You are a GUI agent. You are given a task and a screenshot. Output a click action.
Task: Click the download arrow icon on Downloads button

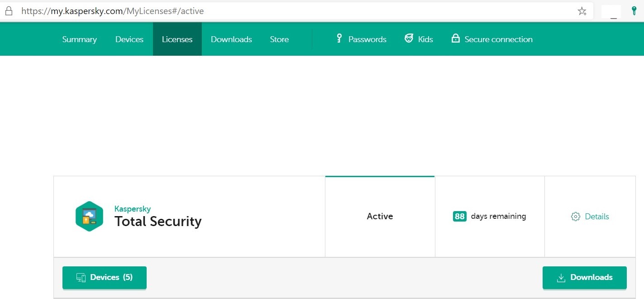(x=561, y=278)
